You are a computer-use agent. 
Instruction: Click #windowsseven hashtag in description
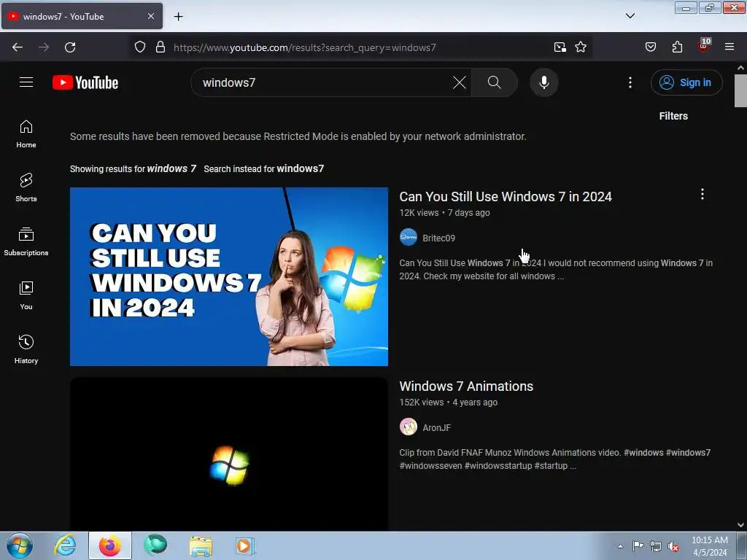pos(430,466)
